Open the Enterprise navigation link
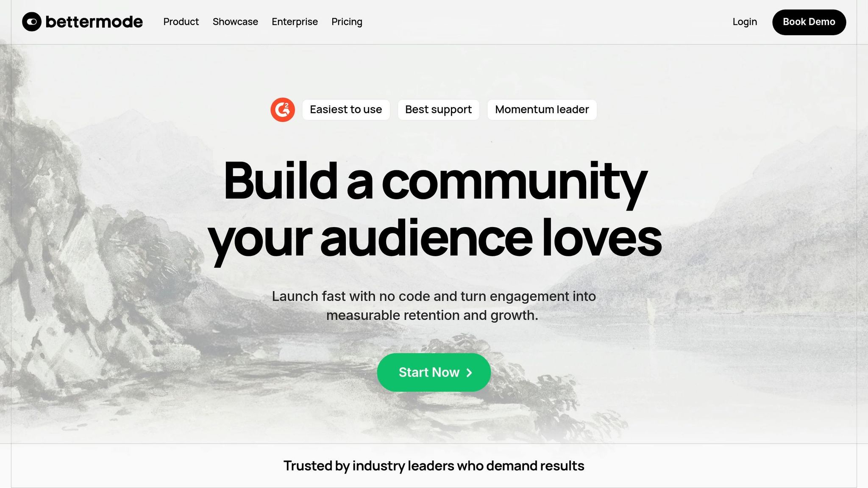Screen dimensions: 868x488 point(295,22)
